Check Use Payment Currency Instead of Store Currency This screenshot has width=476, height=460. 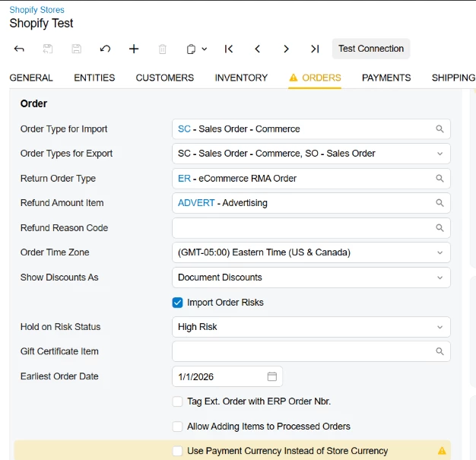(x=178, y=451)
